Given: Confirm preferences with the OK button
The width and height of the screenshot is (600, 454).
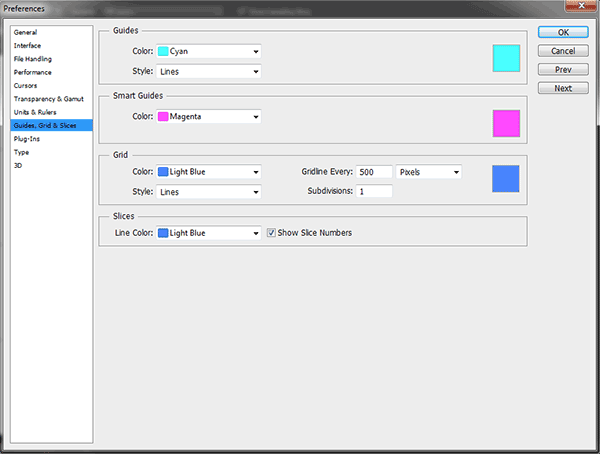Looking at the screenshot, I should (563, 32).
